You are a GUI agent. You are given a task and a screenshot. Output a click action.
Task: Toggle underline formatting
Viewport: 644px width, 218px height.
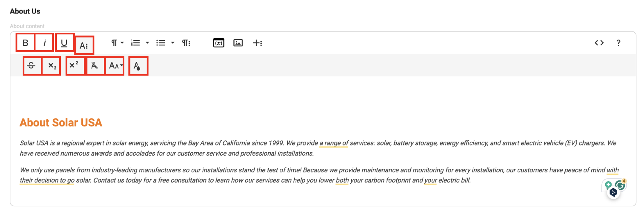64,43
